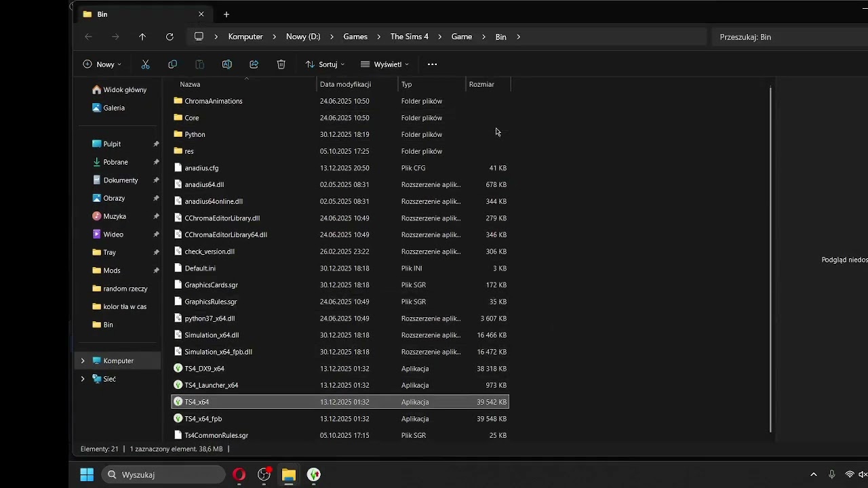Click the Cut scissors icon in toolbar
Viewport: 868px width, 488px height.
(x=145, y=64)
